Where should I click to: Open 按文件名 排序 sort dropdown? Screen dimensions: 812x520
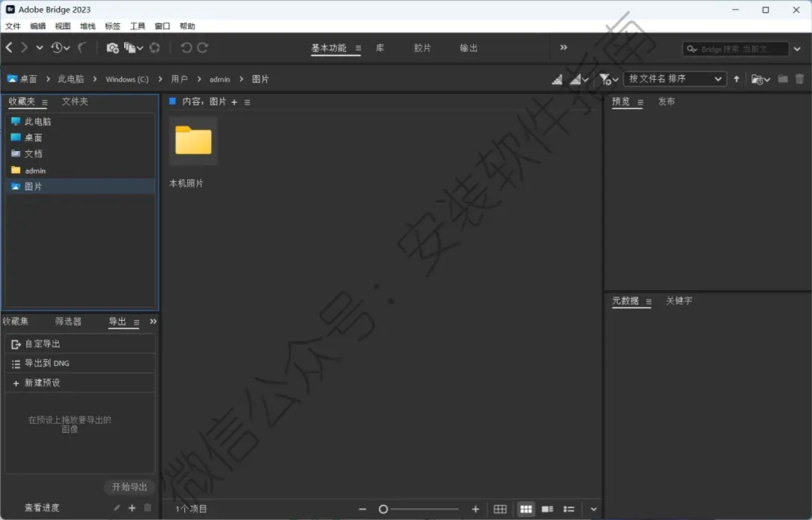(674, 79)
